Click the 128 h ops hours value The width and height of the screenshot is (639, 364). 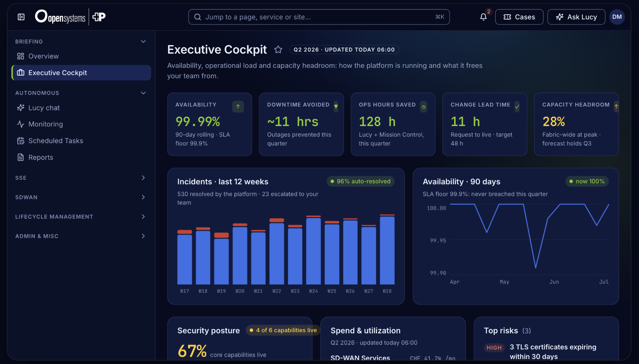[377, 121]
